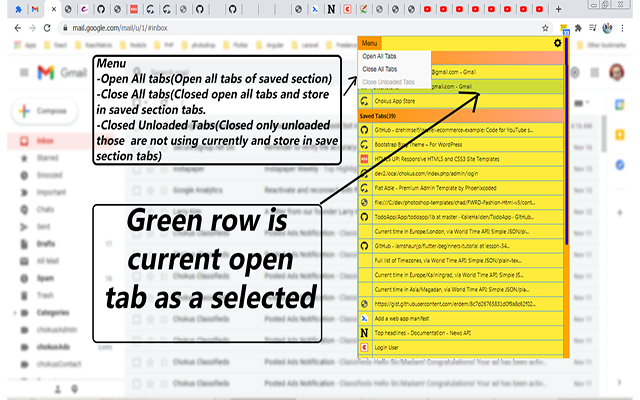This screenshot has height=400, width=640.
Task: Open the Google Tasks side panel icon
Action: coord(620,165)
